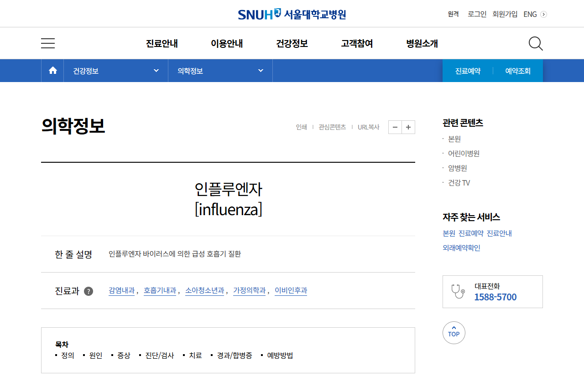The height and width of the screenshot is (392, 584).
Task: Jump to 진단/검사 section in 목차
Action: pos(160,356)
